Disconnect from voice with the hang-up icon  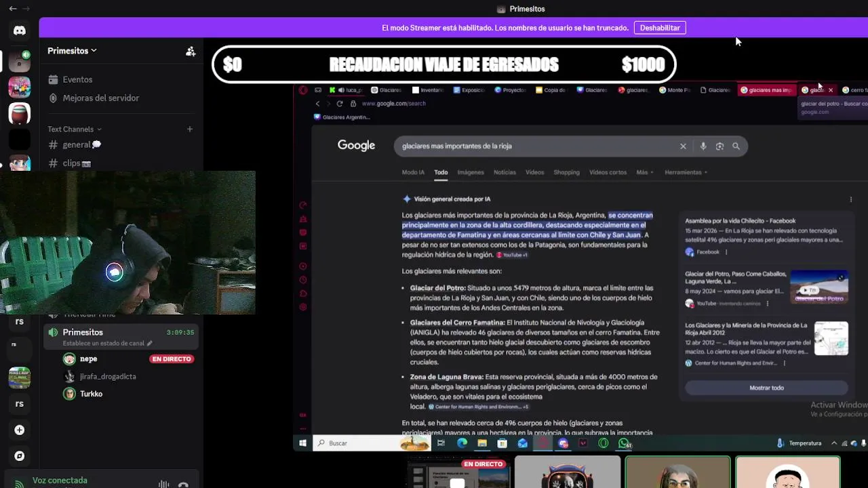pyautogui.click(x=183, y=484)
